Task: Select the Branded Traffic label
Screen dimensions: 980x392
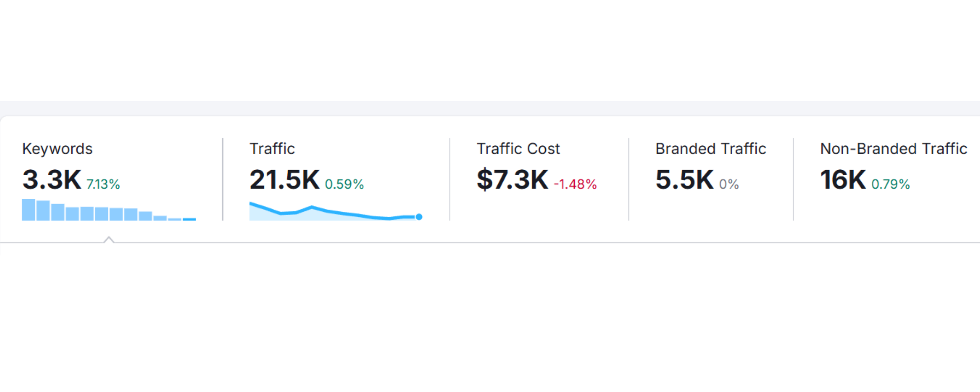Action: (x=711, y=149)
